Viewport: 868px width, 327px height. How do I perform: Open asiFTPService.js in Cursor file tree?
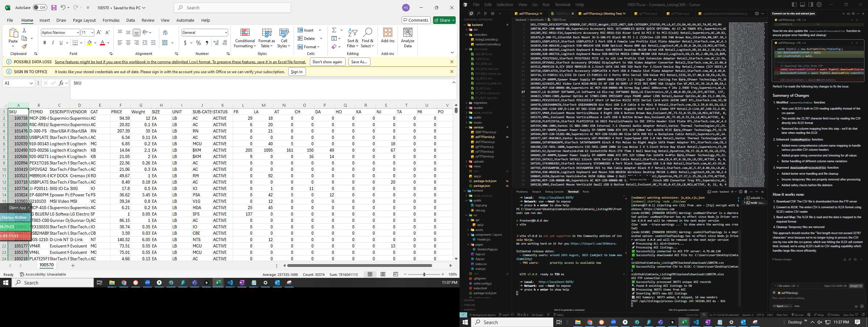[x=485, y=137]
